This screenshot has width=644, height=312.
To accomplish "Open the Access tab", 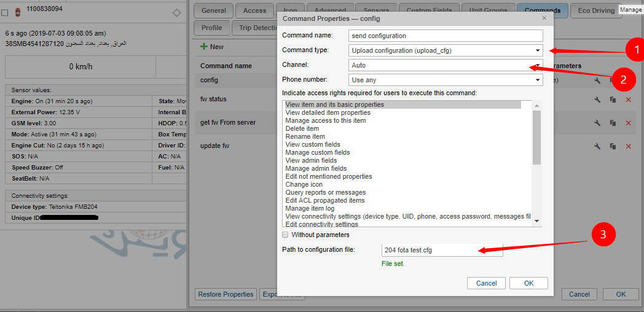I will [x=254, y=10].
